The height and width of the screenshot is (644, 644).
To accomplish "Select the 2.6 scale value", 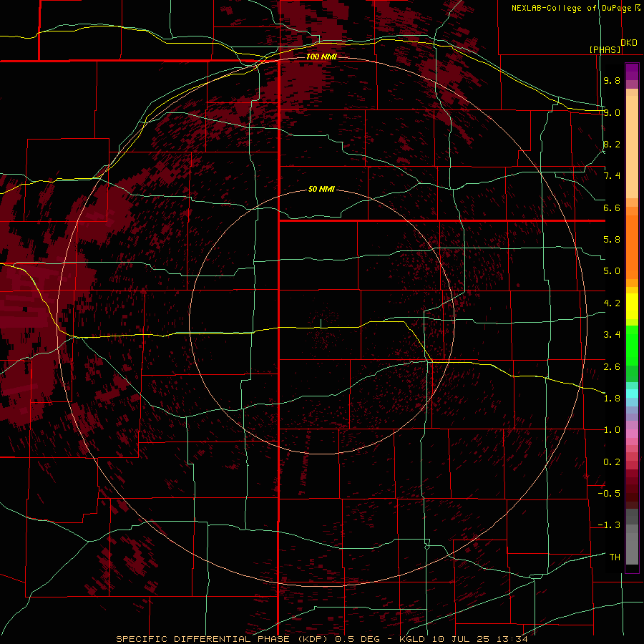I will (x=612, y=367).
